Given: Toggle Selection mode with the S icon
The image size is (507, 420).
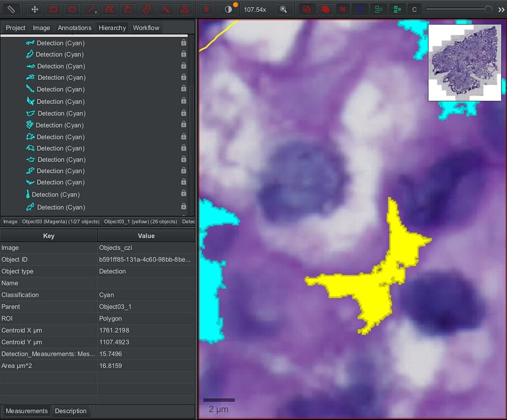Looking at the screenshot, I should click(206, 9).
